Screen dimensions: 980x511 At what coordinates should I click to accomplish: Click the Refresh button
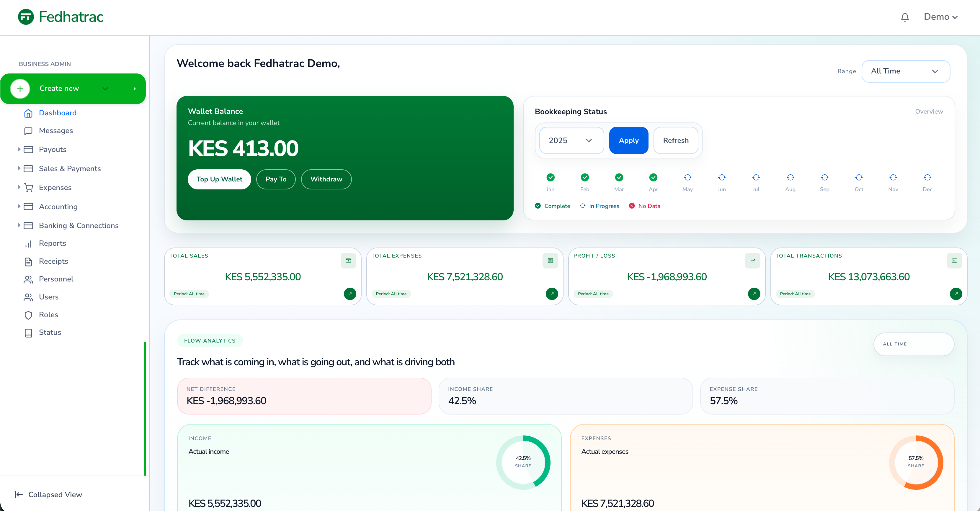(676, 140)
